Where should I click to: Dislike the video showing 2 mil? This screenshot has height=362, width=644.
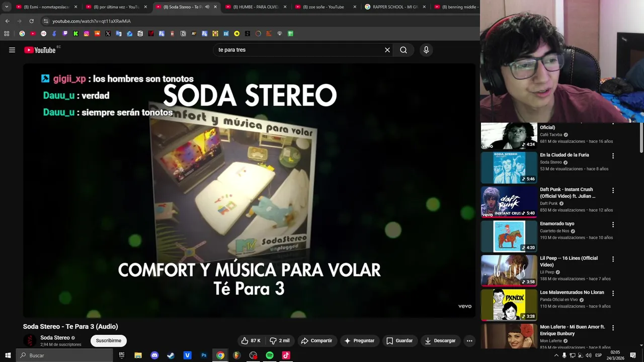[280, 340]
